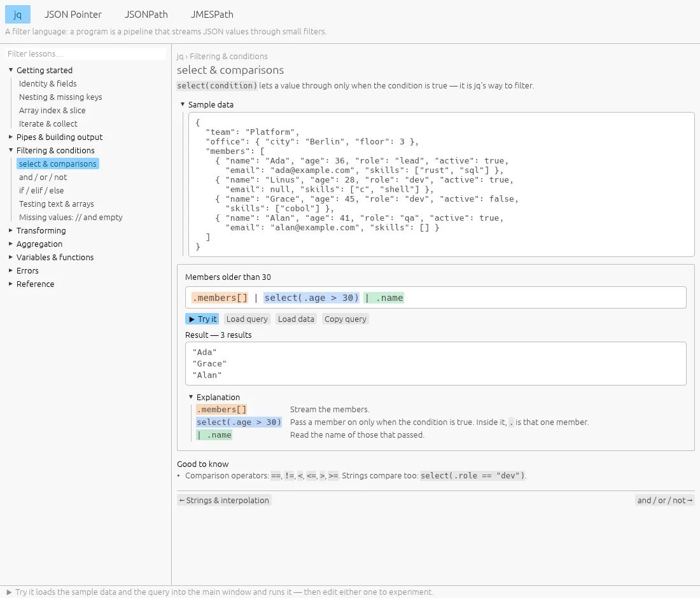Open the if / elif / else lesson
Screen dimensions: 700x598
point(41,191)
